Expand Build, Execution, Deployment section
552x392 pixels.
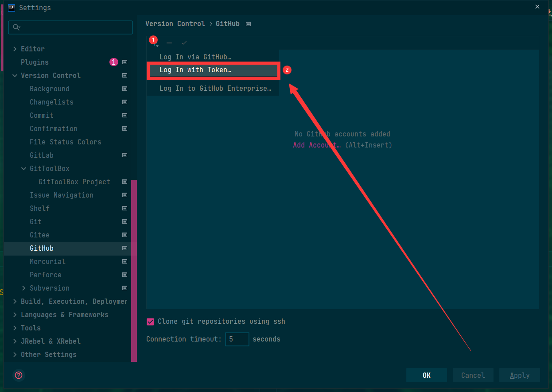[x=15, y=301]
